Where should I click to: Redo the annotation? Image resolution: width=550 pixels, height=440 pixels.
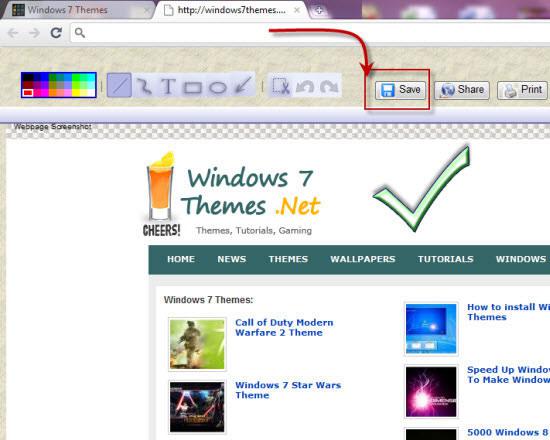(x=329, y=86)
